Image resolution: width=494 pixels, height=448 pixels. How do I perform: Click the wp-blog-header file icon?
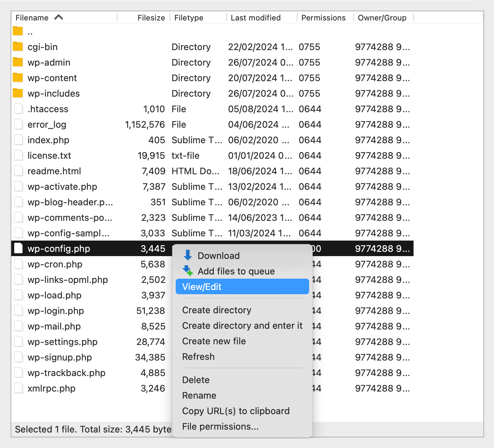(x=18, y=202)
